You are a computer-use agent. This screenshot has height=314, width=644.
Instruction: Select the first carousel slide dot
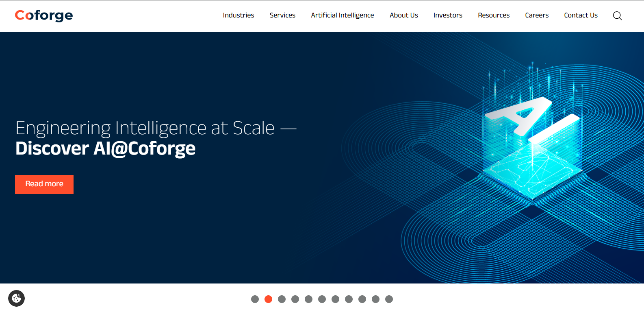click(x=255, y=299)
